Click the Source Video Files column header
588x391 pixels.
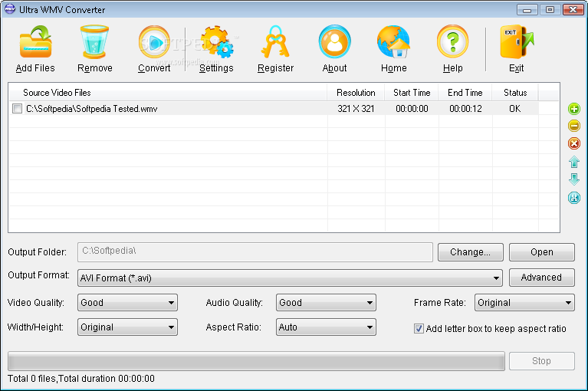(x=168, y=93)
